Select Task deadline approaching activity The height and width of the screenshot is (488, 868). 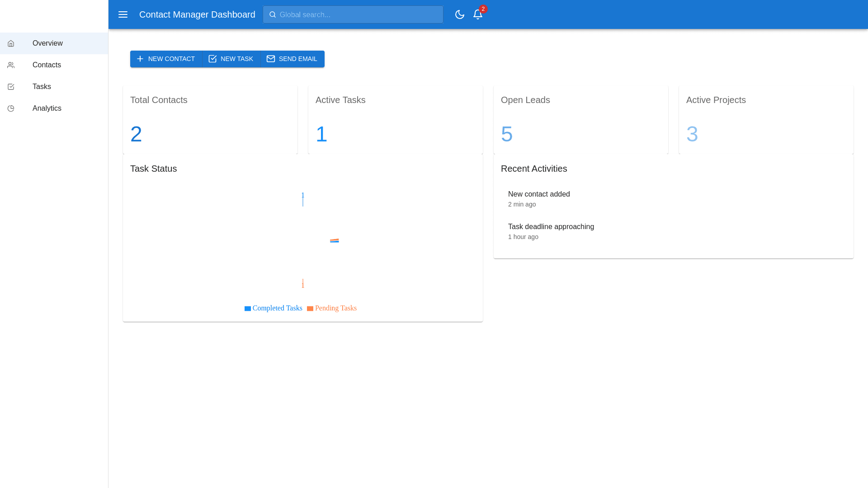click(551, 231)
